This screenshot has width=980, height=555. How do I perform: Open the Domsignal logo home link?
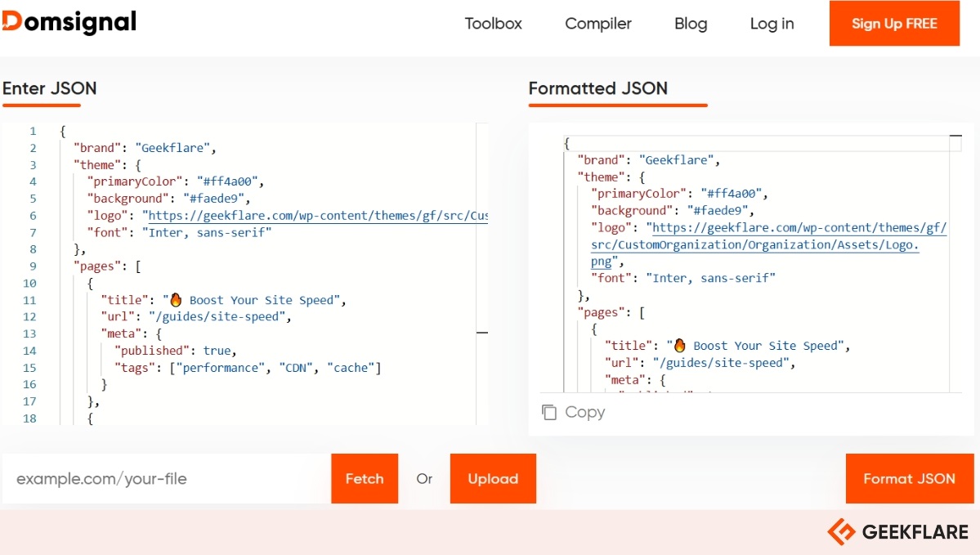(x=69, y=23)
